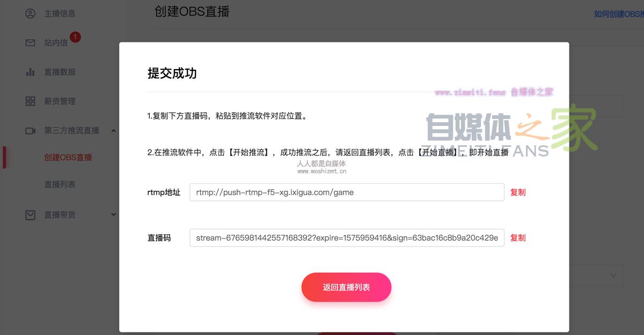Viewport: 644px width, 335px height.
Task: Click the 直播带货 shopping bag icon
Action: click(31, 214)
